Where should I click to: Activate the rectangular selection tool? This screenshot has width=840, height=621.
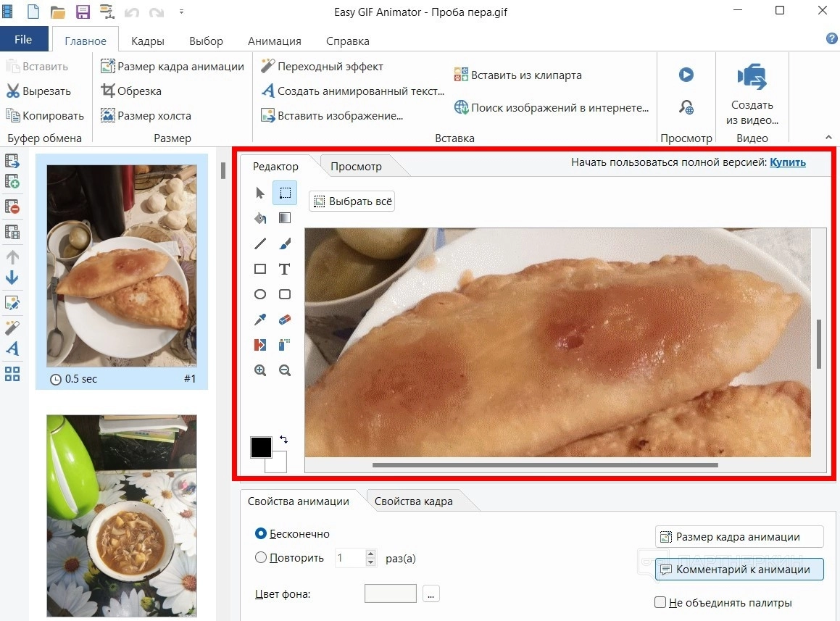285,193
